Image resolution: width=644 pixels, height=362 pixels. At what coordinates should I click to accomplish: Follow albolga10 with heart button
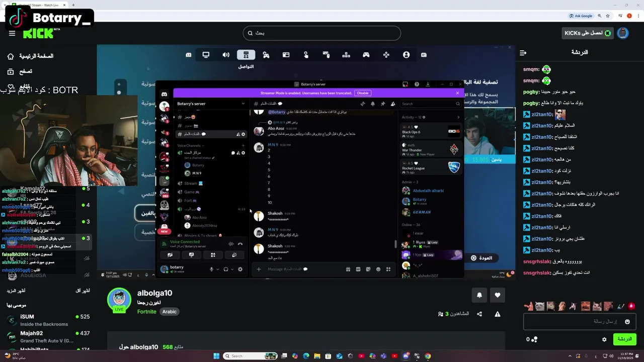(x=498, y=295)
